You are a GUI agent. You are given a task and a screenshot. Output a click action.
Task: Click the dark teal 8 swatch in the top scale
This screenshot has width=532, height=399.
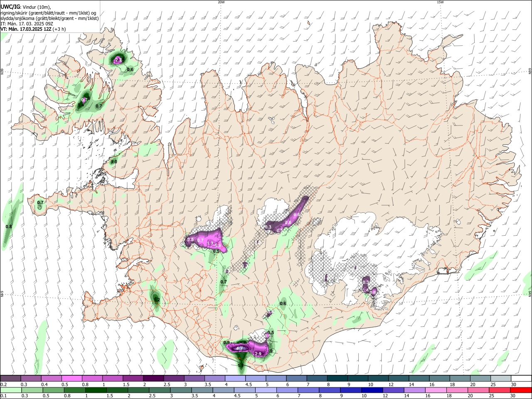click(337, 378)
